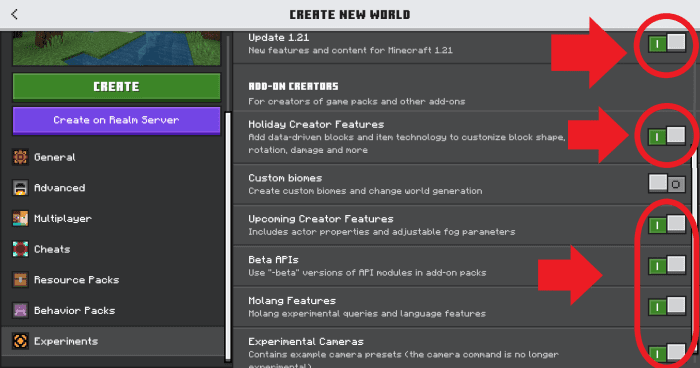
Task: Click the Multiplayer faces icon
Action: pos(20,218)
